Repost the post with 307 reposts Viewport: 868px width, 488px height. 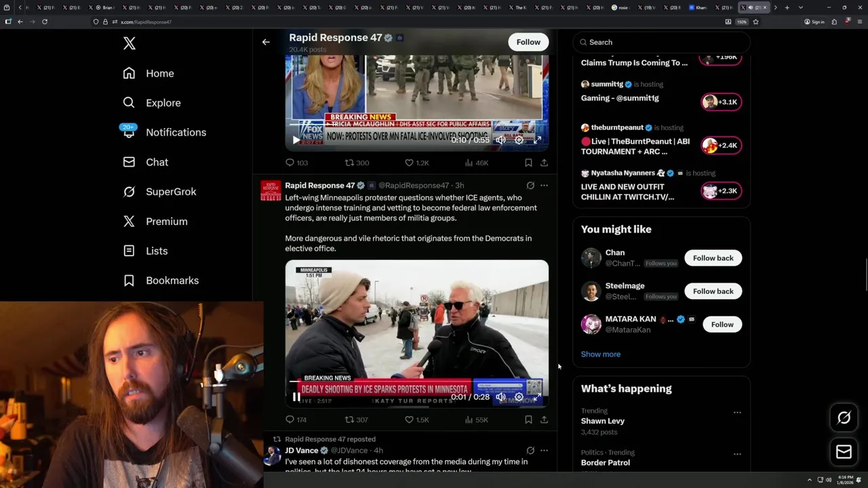click(357, 420)
